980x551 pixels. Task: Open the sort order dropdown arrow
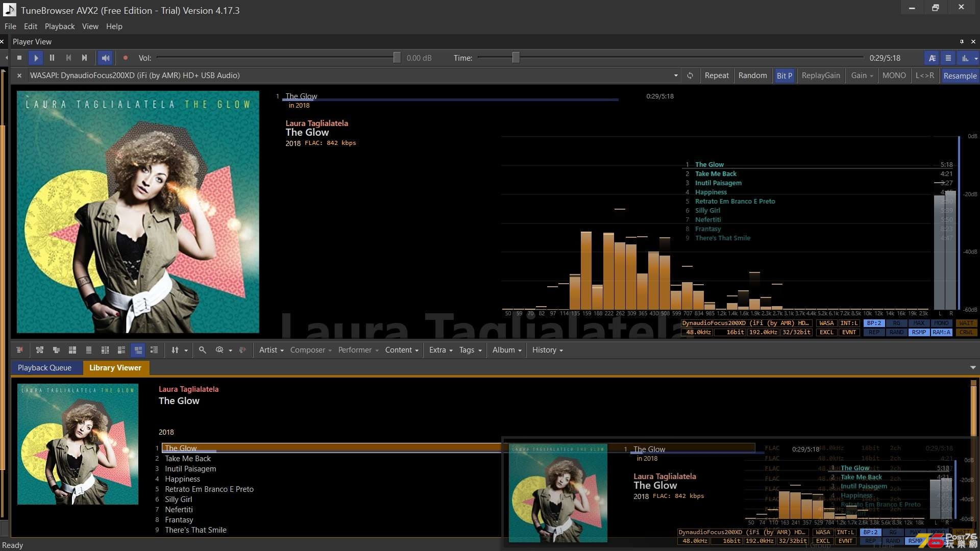186,350
